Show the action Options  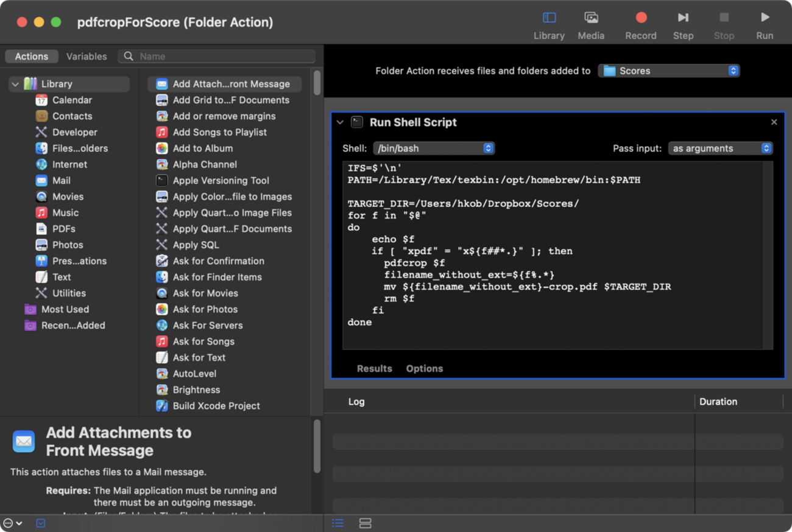tap(425, 368)
